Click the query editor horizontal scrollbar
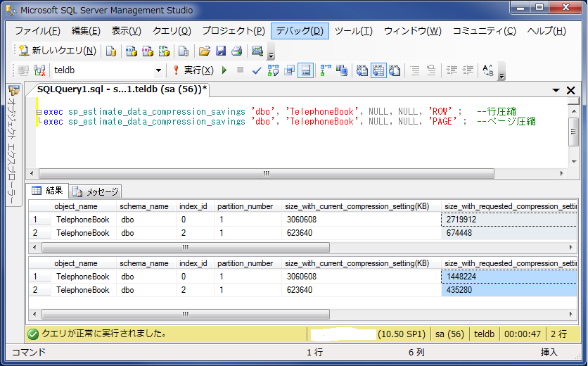 click(x=267, y=173)
